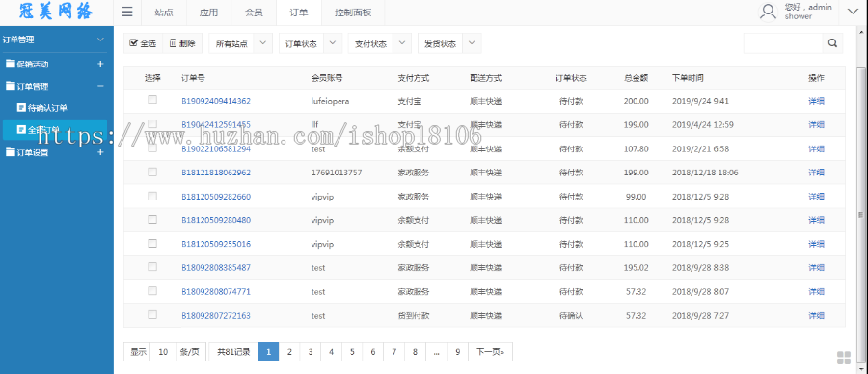Focus the order search input field

[x=783, y=43]
